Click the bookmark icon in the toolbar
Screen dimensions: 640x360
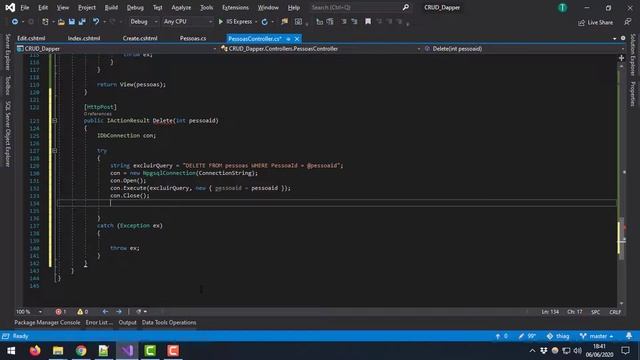coord(368,22)
